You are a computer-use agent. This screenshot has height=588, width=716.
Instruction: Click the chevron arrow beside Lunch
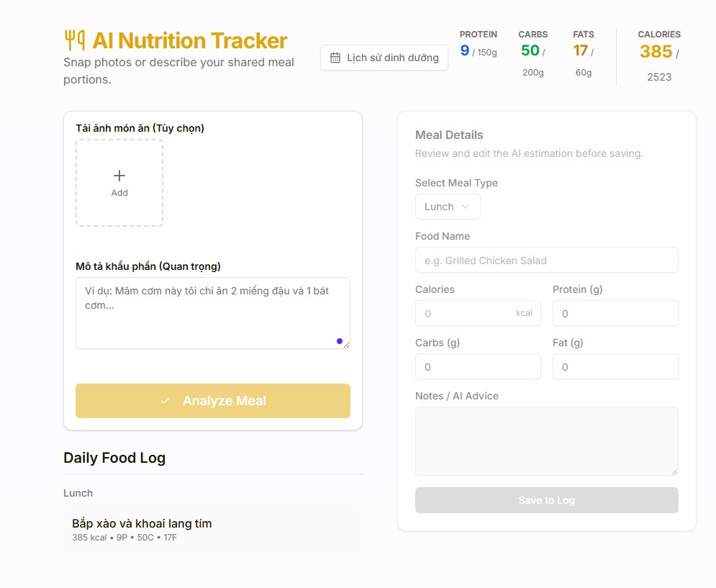coord(466,207)
